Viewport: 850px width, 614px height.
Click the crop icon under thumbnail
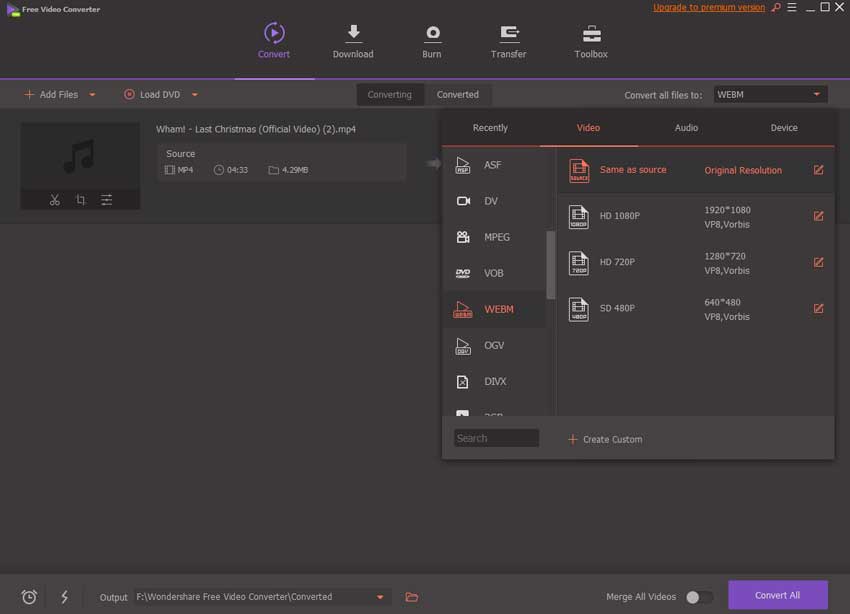(81, 200)
